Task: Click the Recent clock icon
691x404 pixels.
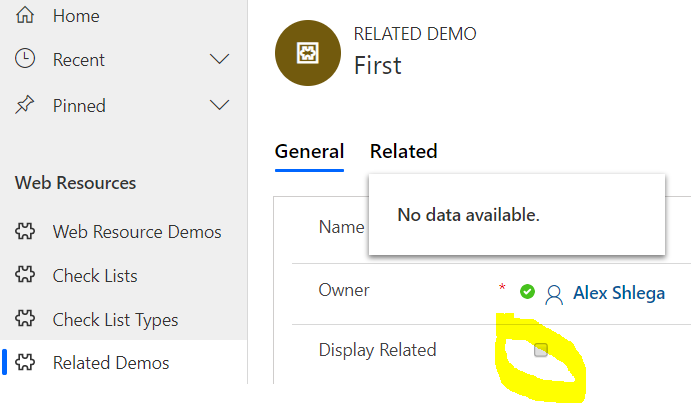Action: 25,59
